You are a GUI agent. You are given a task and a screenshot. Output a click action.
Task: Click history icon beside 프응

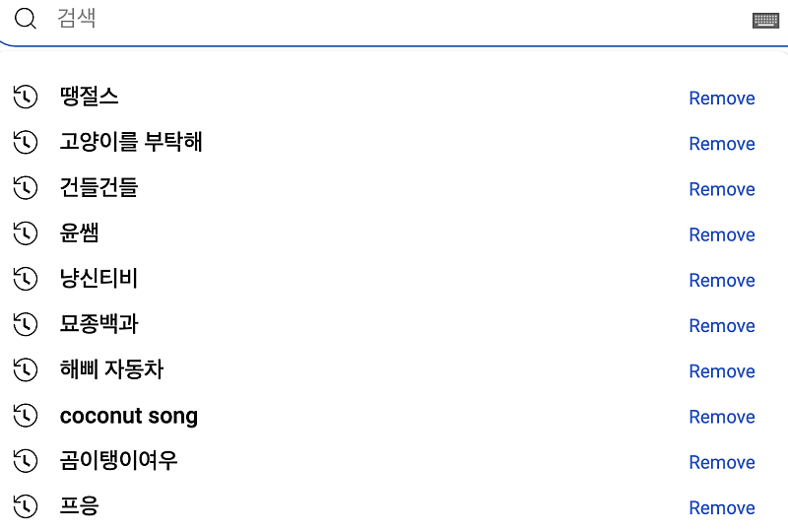pos(26,506)
